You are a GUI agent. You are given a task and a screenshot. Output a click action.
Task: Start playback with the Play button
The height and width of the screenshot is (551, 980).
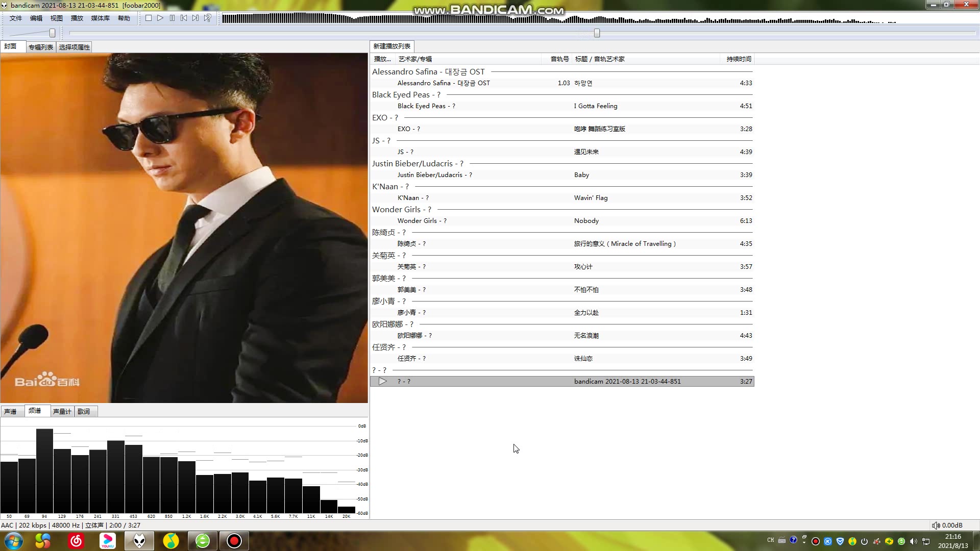tap(160, 18)
